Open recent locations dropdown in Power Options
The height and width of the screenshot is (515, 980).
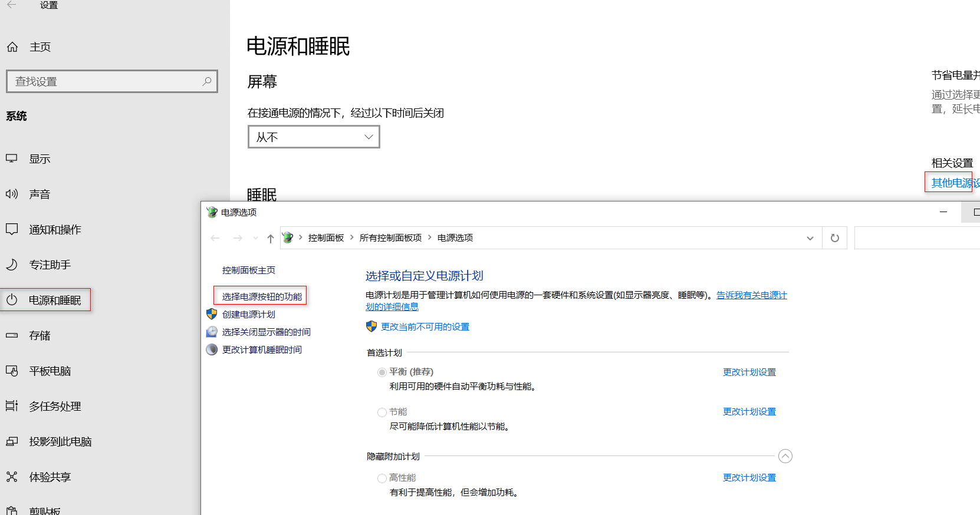[x=255, y=238]
